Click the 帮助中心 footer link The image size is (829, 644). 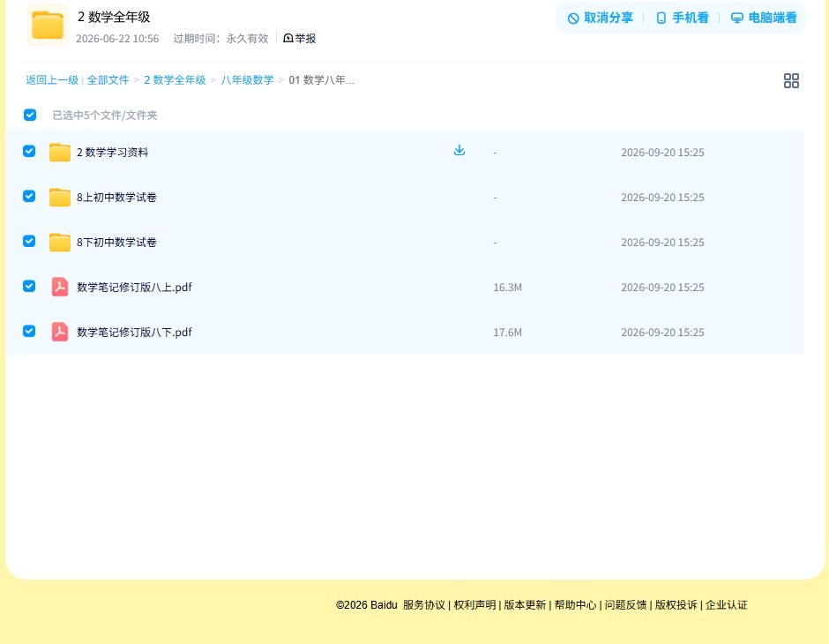pyautogui.click(x=575, y=605)
